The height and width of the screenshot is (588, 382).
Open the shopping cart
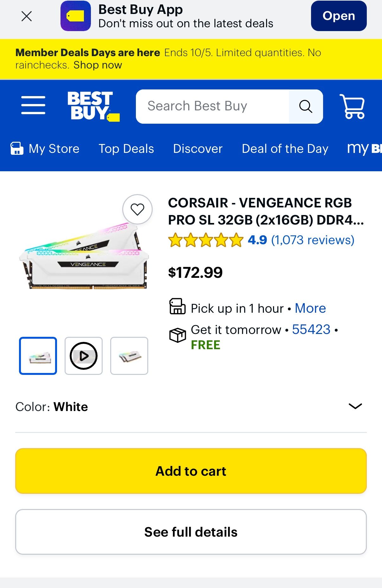point(352,106)
